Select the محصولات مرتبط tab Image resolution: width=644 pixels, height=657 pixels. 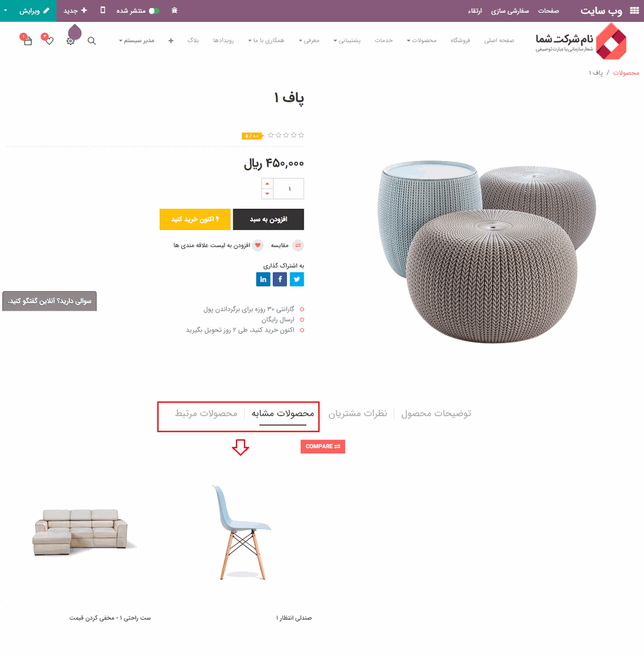[206, 414]
